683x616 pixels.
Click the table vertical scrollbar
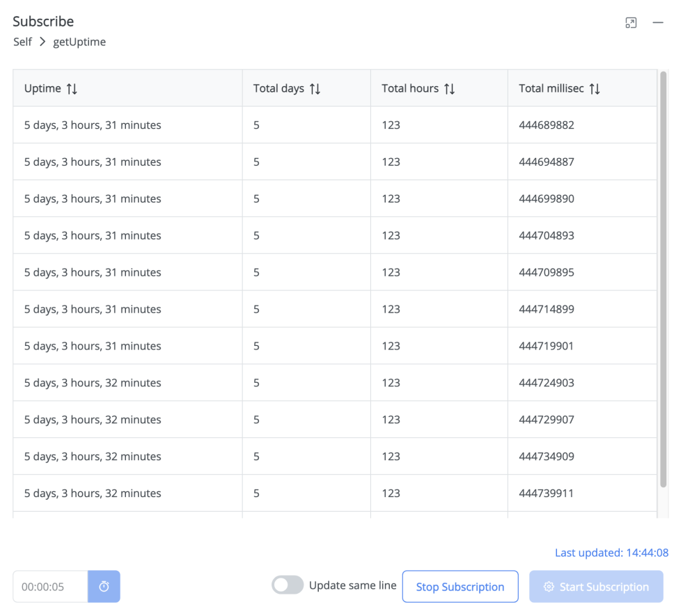click(x=663, y=278)
